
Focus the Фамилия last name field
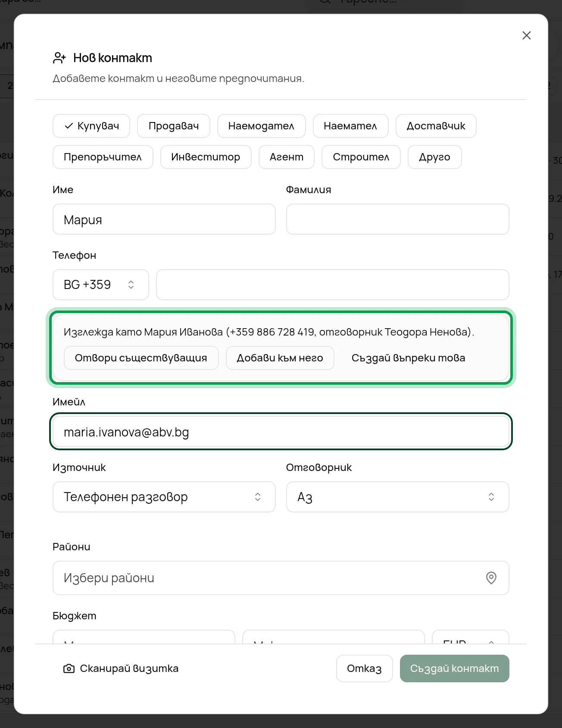click(397, 219)
